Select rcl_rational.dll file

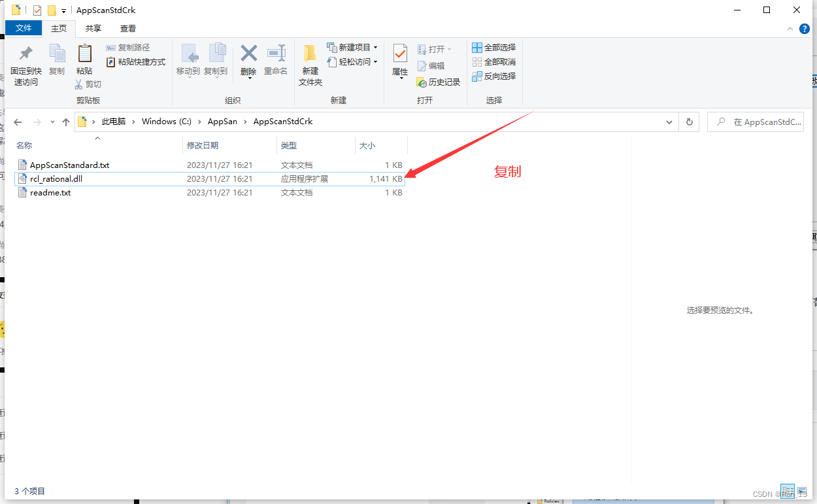(x=56, y=179)
